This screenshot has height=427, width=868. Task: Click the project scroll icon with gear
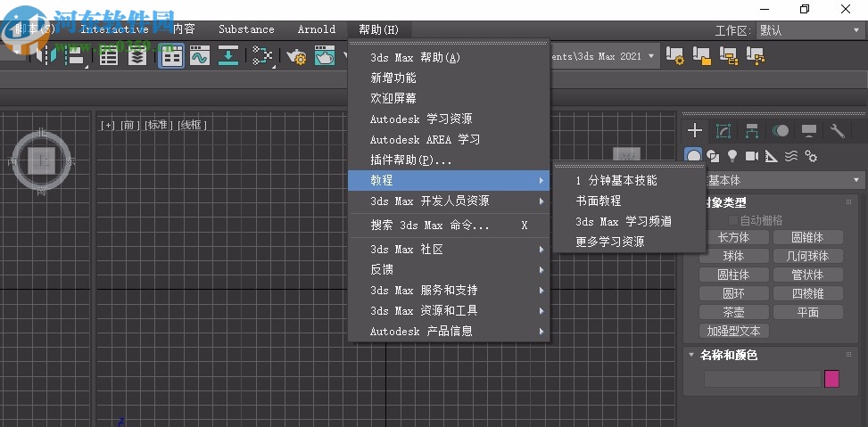[x=674, y=55]
